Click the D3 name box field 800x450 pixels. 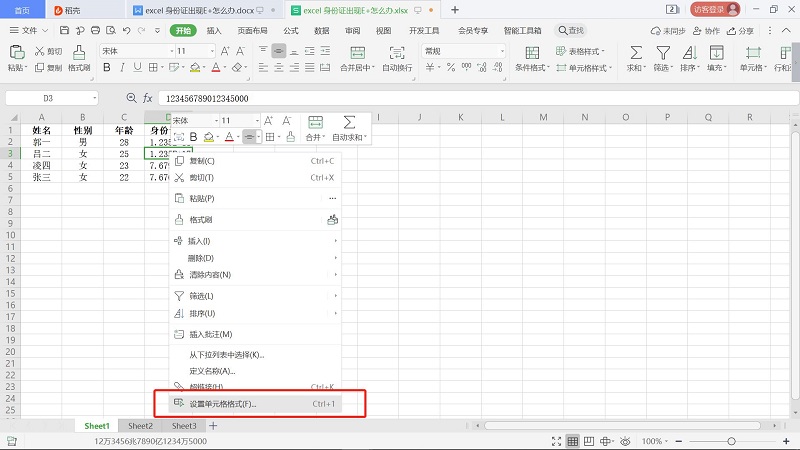(x=50, y=98)
